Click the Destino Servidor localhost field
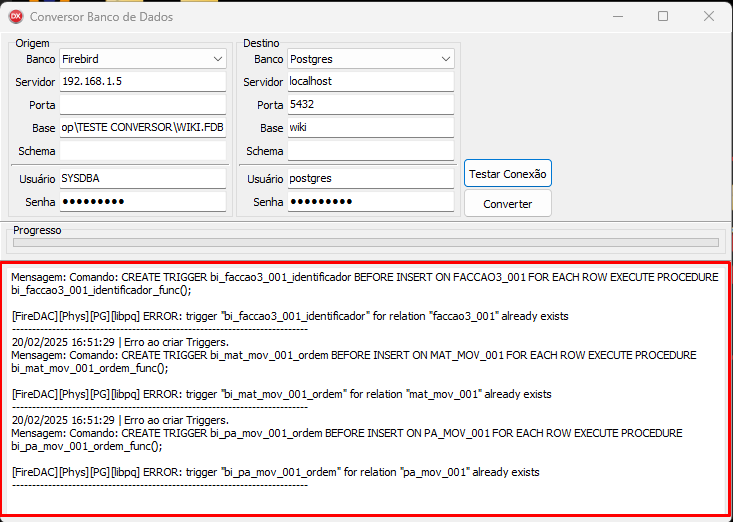The image size is (733, 522). tap(371, 81)
